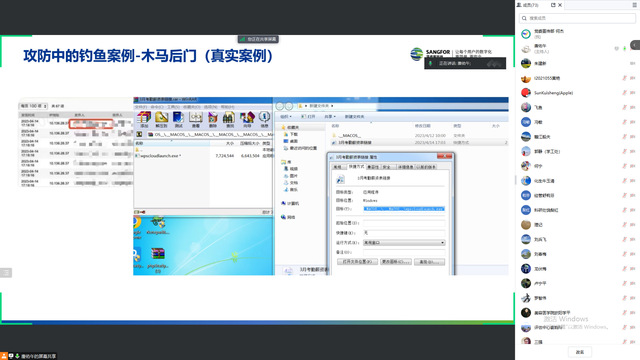640x360 pixels.
Task: Select 安全 tab in properties dialog
Action: pyautogui.click(x=387, y=167)
